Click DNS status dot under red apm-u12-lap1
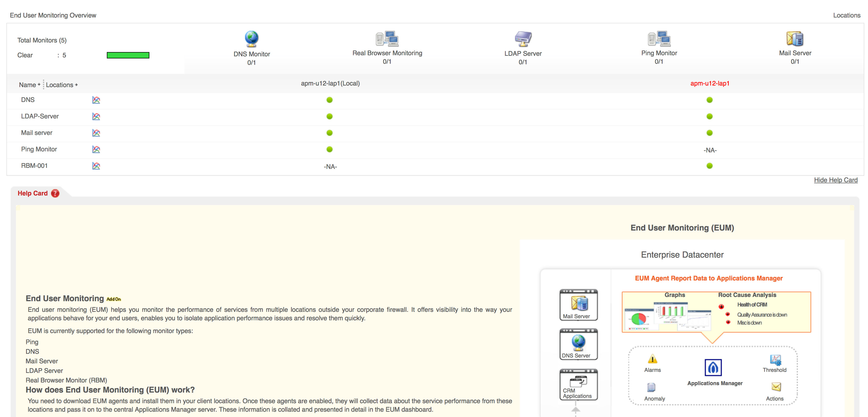The width and height of the screenshot is (868, 417). [710, 100]
